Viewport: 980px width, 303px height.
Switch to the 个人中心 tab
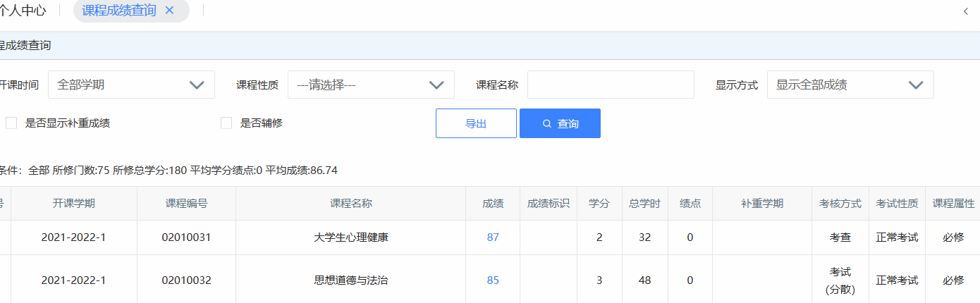point(23,11)
